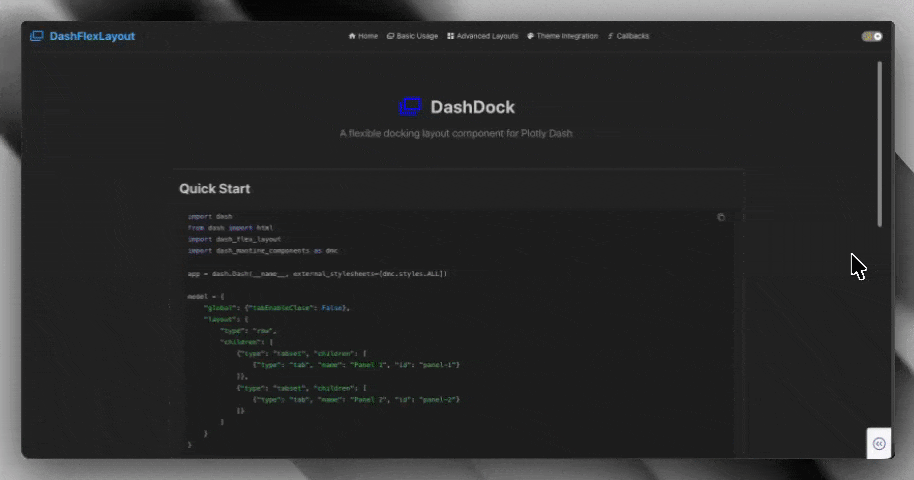Viewport: 914px width, 480px height.
Task: Click the icon beside Basic Usage
Action: [391, 36]
